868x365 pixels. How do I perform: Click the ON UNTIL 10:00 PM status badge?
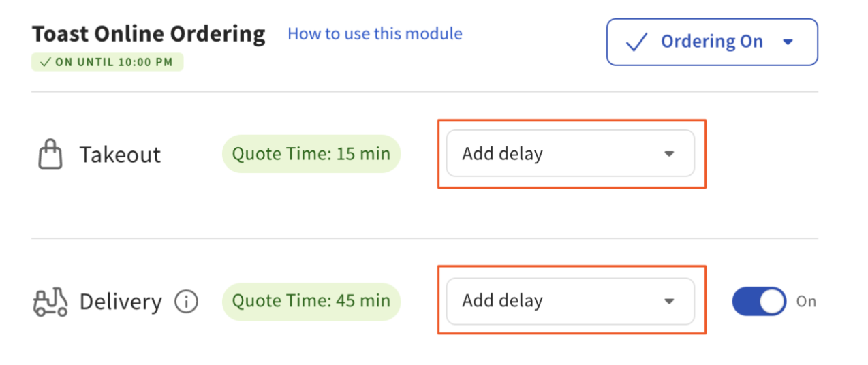(107, 63)
